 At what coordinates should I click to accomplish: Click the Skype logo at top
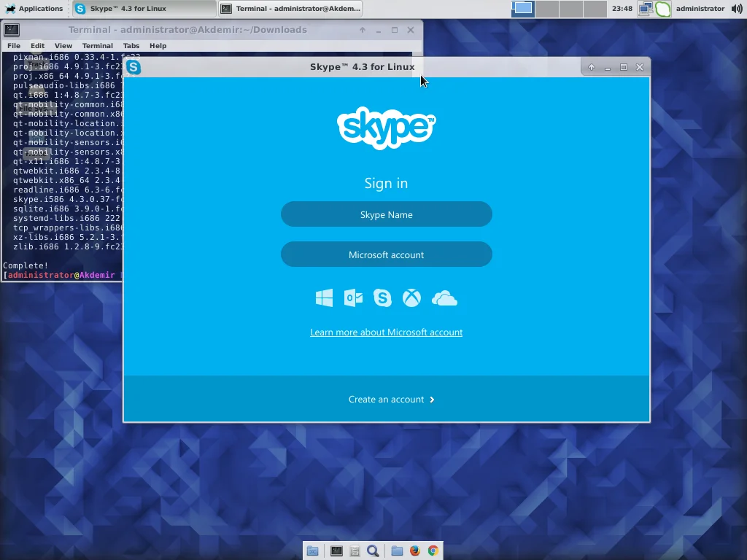point(387,128)
